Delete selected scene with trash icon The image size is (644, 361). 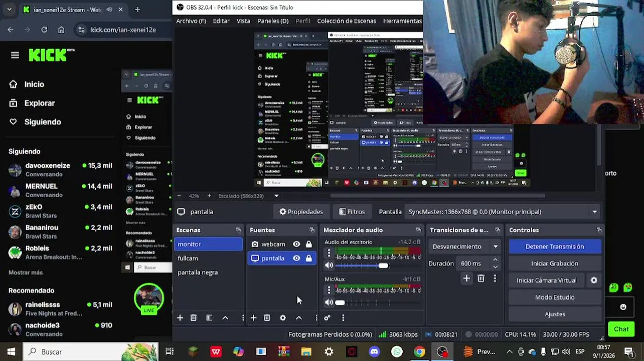(x=194, y=318)
